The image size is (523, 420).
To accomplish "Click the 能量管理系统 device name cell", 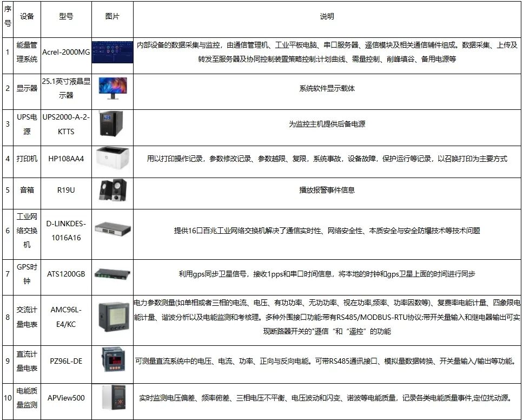I will [26, 52].
